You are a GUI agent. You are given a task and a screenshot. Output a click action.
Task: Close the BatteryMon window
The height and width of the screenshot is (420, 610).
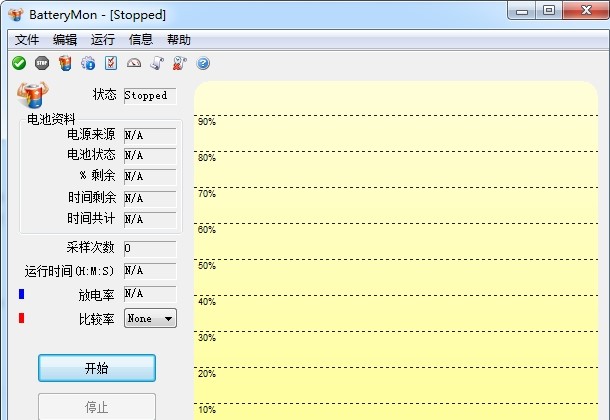click(x=585, y=11)
